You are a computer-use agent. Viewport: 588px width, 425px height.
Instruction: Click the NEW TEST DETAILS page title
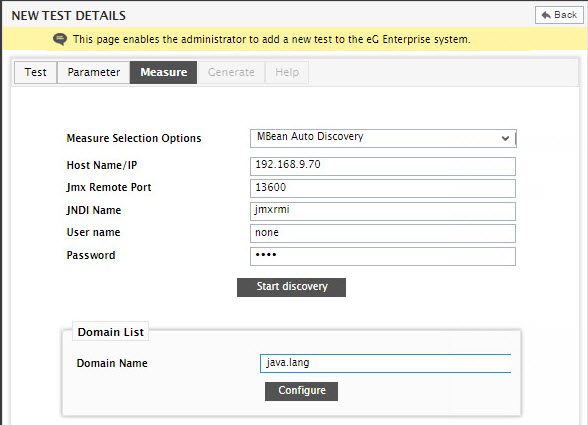point(69,15)
